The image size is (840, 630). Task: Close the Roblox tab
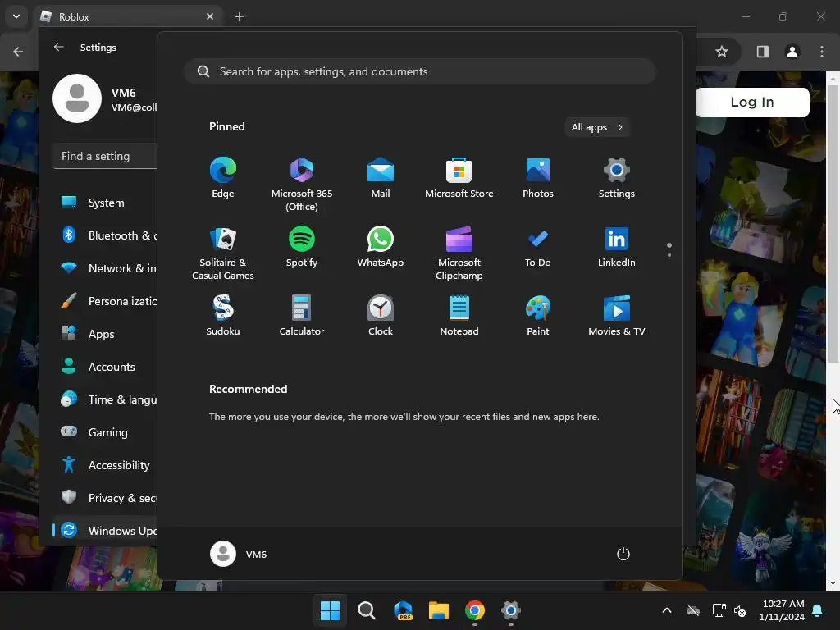click(x=210, y=16)
